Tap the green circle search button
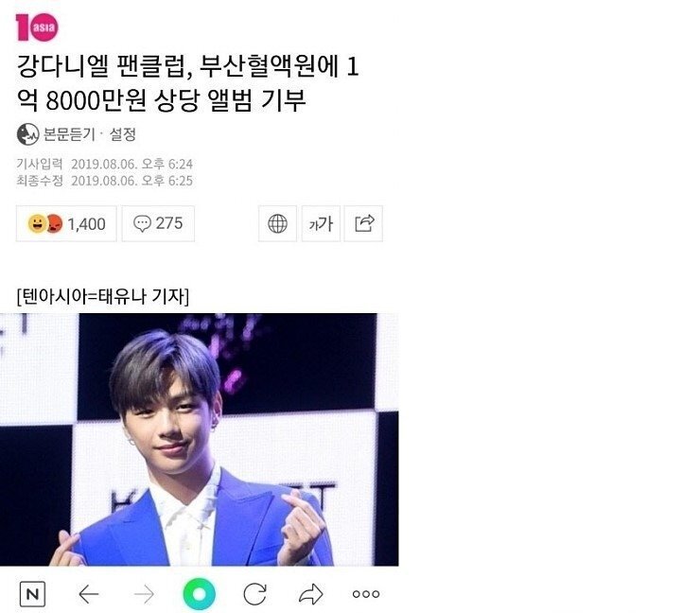The height and width of the screenshot is (613, 700). coord(199,594)
